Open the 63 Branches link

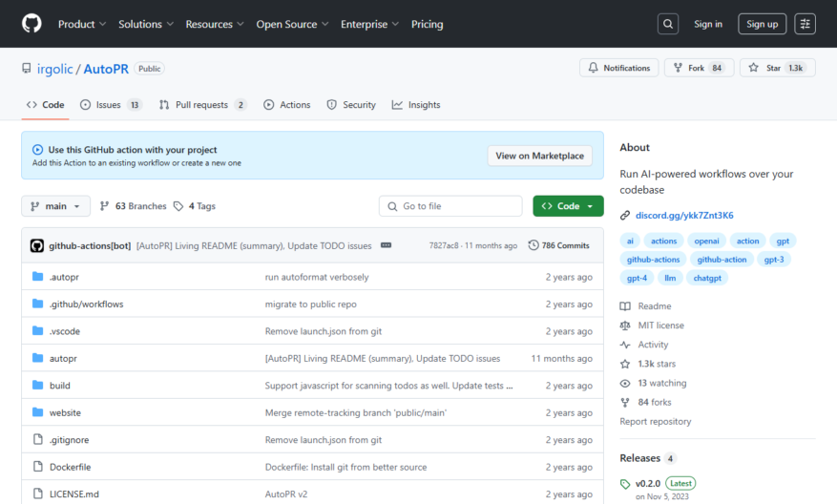pyautogui.click(x=134, y=206)
